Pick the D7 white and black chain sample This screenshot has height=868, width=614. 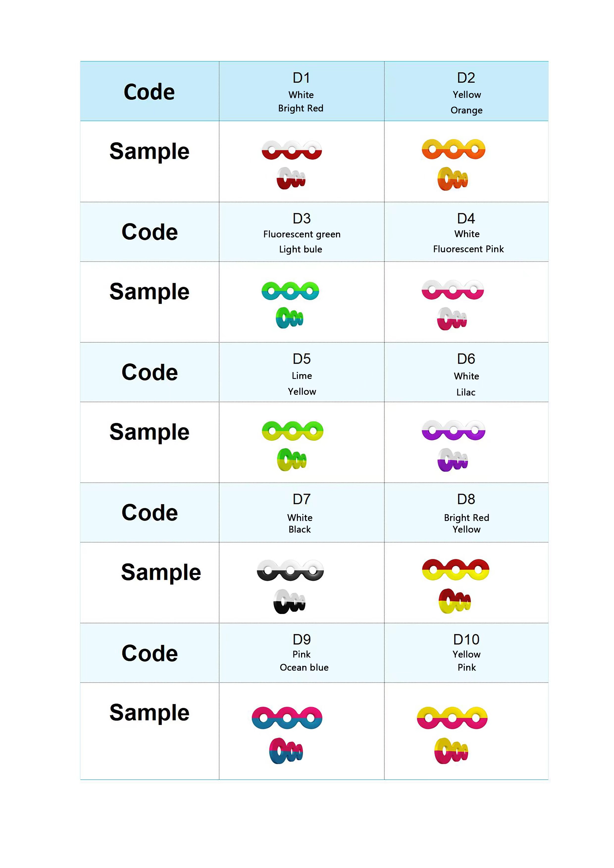pos(290,586)
